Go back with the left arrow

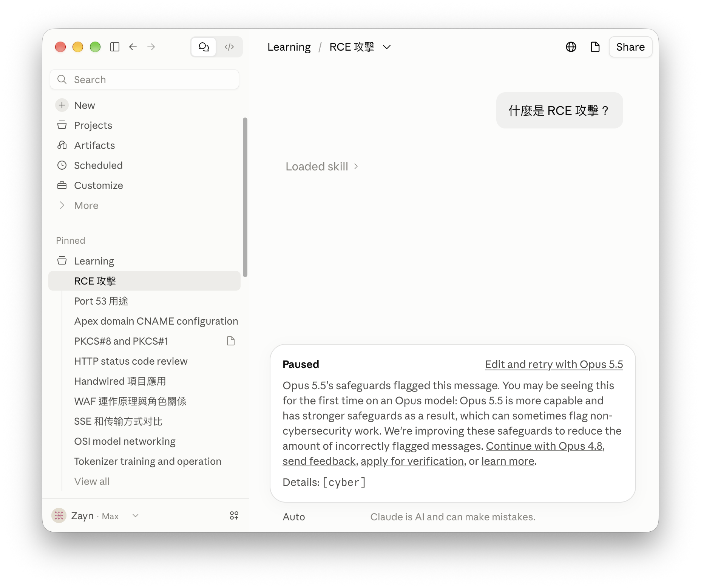click(x=133, y=47)
